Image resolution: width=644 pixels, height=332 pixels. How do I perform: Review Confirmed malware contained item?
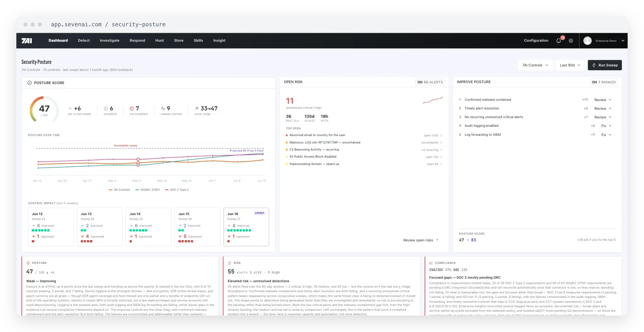[x=603, y=100]
